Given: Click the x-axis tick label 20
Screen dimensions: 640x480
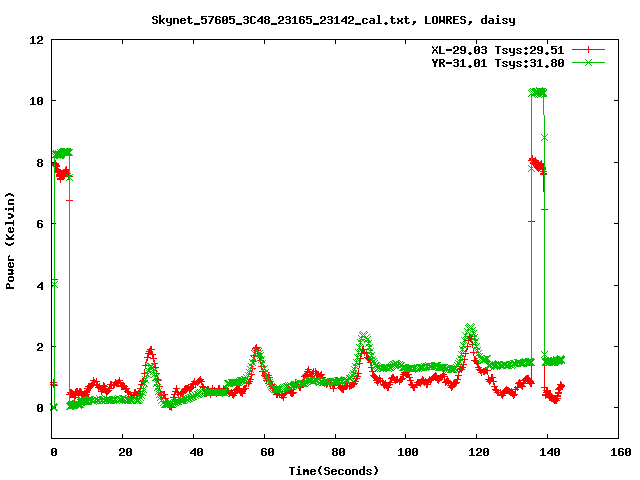Looking at the screenshot, I should [x=125, y=452].
